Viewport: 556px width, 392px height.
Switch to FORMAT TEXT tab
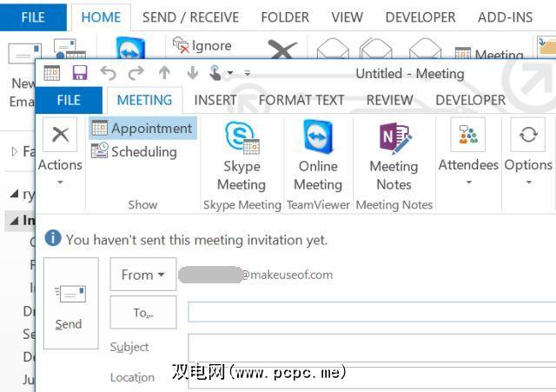(301, 100)
